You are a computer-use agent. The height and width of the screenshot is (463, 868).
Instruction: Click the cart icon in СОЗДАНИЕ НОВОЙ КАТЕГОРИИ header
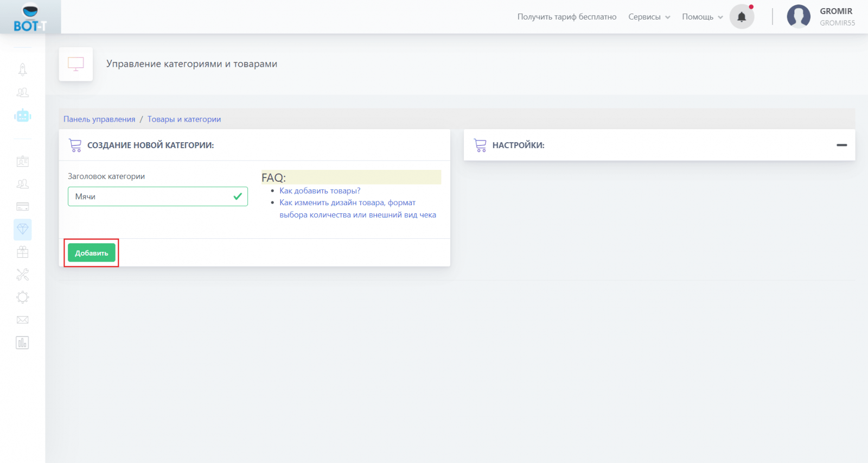(x=75, y=145)
